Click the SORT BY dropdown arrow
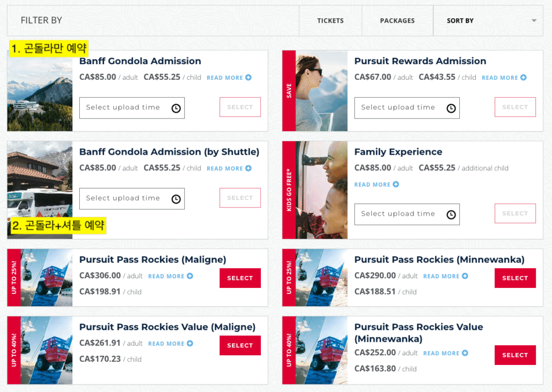The width and height of the screenshot is (552, 392). tap(534, 20)
